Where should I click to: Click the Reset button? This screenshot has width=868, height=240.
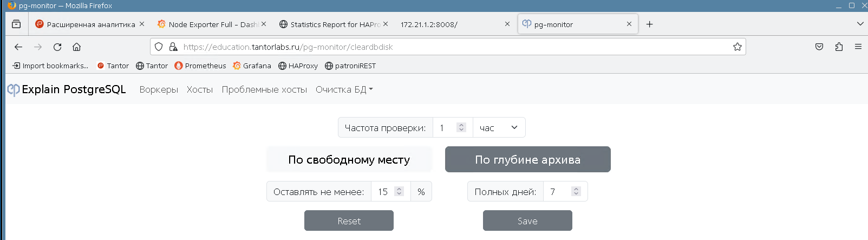pyautogui.click(x=349, y=221)
